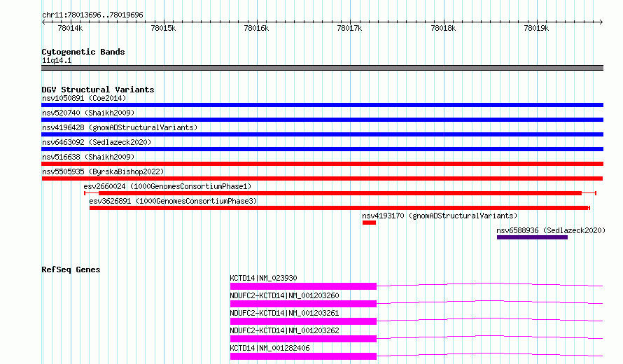Select the 11q14.1 band label
This screenshot has height=364, width=623.
tap(57, 60)
